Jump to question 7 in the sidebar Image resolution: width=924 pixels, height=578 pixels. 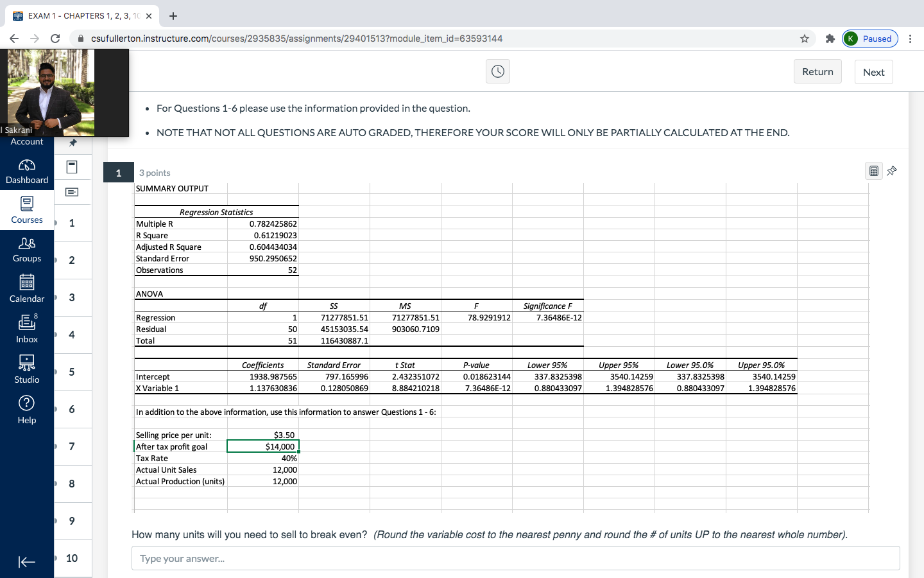[72, 446]
